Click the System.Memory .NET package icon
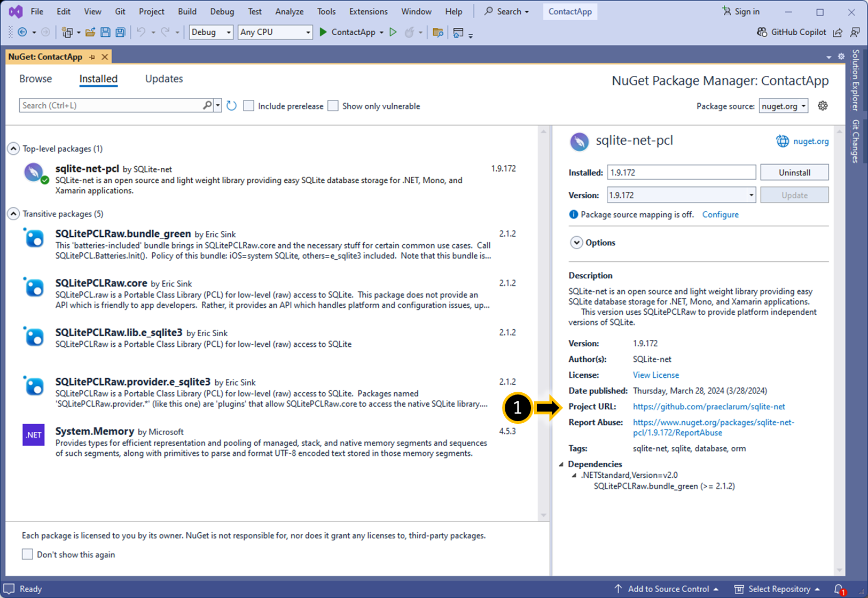Image resolution: width=868 pixels, height=598 pixels. (x=34, y=435)
